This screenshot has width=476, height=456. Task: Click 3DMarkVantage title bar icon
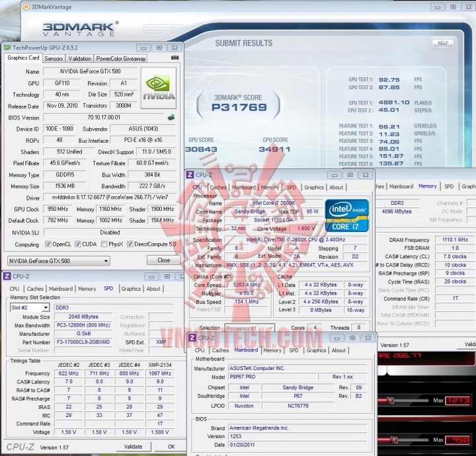point(26,7)
